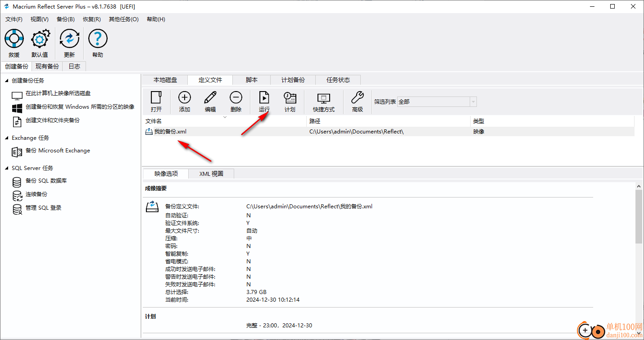Click the path C:\Users\admin\Documents\Reflect\ cell
This screenshot has height=340, width=644.
click(x=356, y=132)
